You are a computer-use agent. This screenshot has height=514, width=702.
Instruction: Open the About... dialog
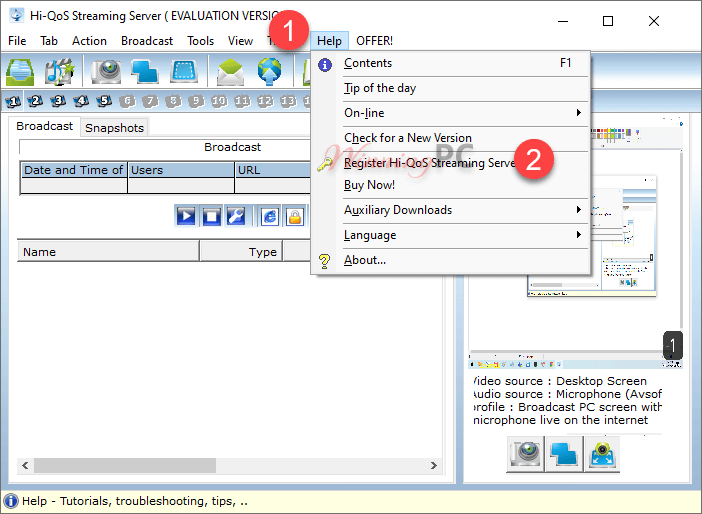tap(451, 260)
